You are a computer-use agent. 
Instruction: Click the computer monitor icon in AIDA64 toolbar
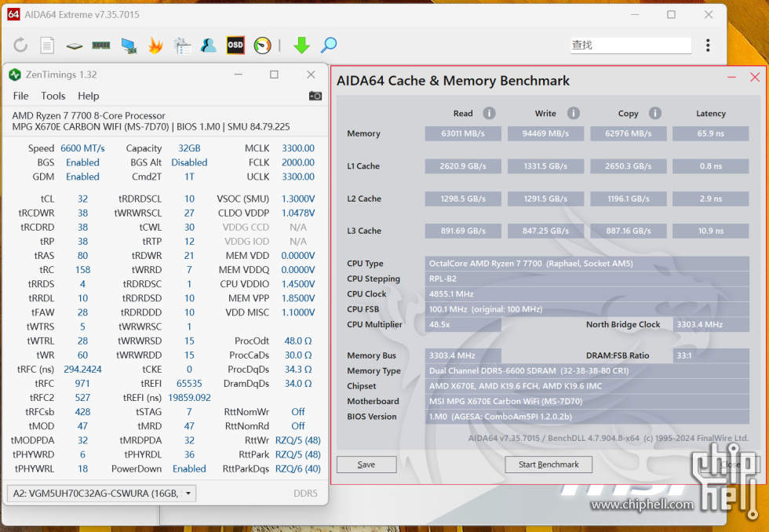point(129,45)
